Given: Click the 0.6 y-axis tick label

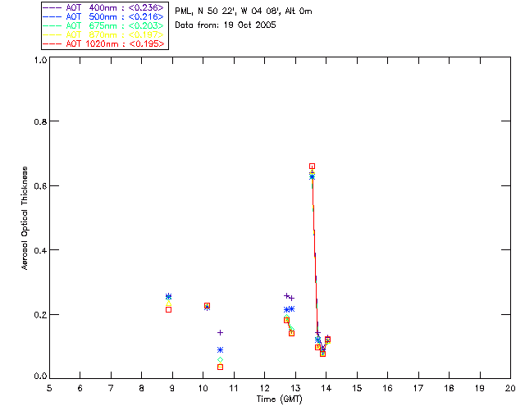Looking at the screenshot, I should coord(40,186).
